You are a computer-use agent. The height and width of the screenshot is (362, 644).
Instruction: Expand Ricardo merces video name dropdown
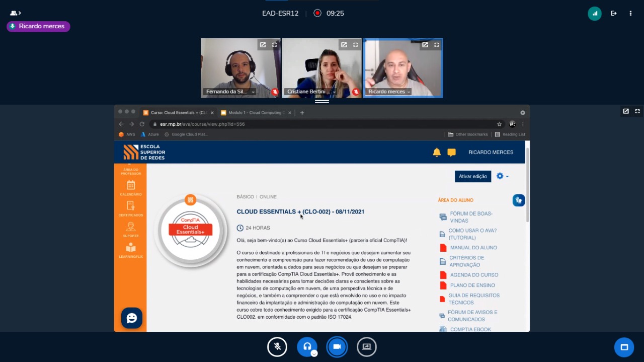pos(409,92)
